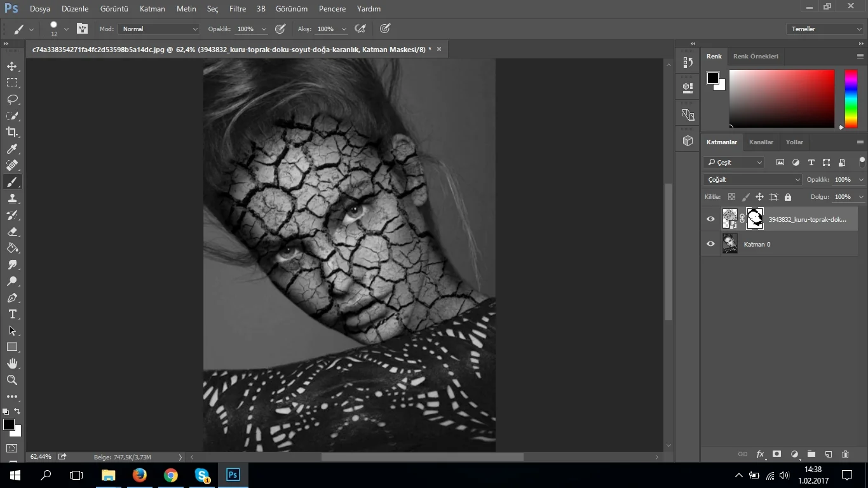The height and width of the screenshot is (488, 868).
Task: Create a new layer group folder
Action: pos(811,454)
